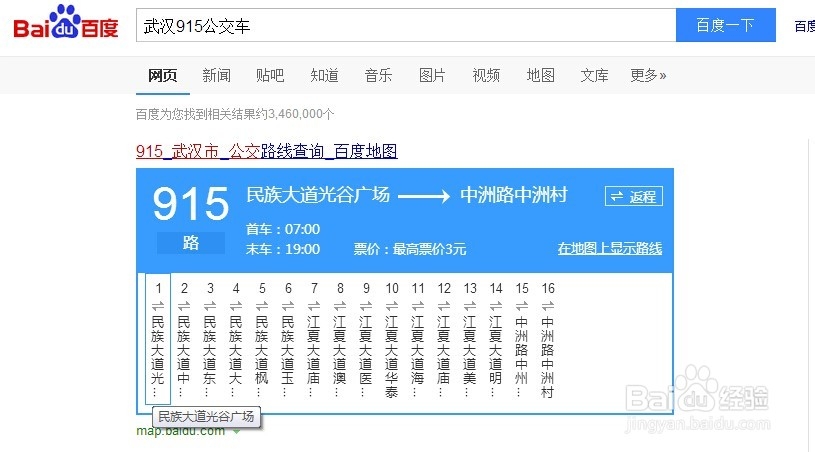815x452 pixels.
Task: Click the Baidu logo
Action: pyautogui.click(x=66, y=22)
